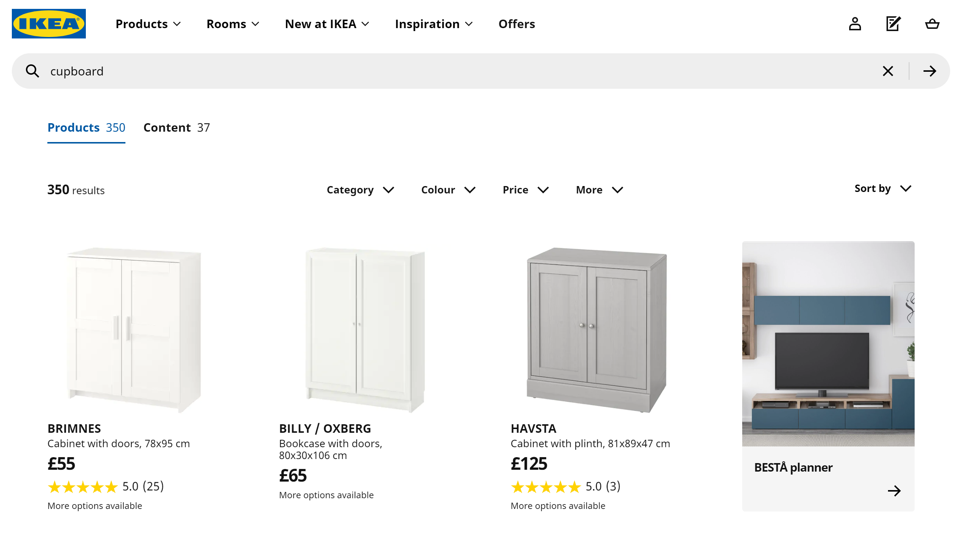Open the Price filter dropdown
Screen dimensions: 962x560
(x=525, y=190)
